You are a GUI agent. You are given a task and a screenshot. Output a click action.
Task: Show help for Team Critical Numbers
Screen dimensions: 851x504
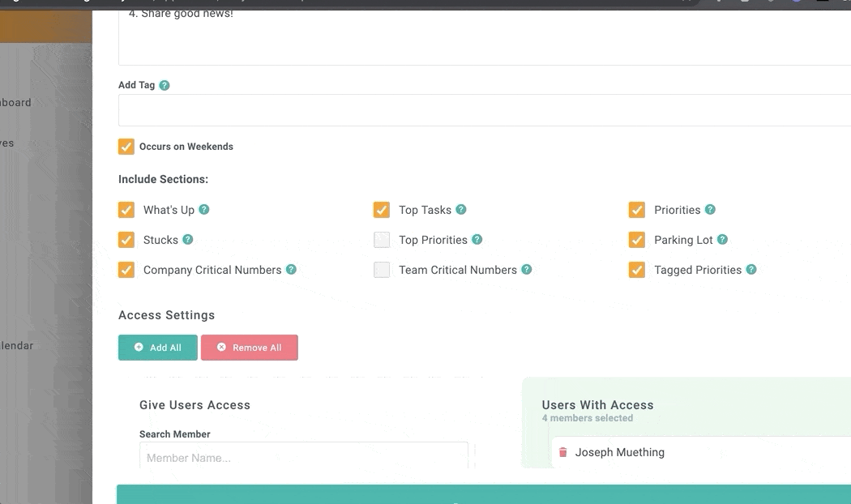[527, 269]
